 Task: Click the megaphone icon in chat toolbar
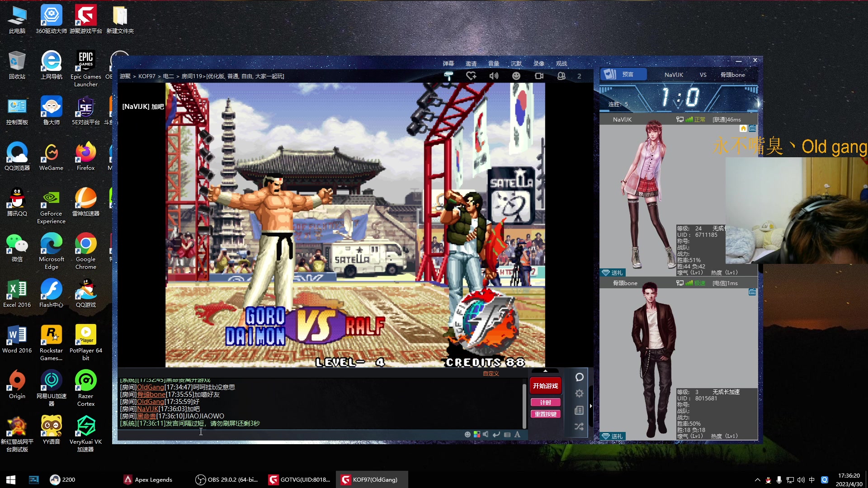(x=486, y=434)
